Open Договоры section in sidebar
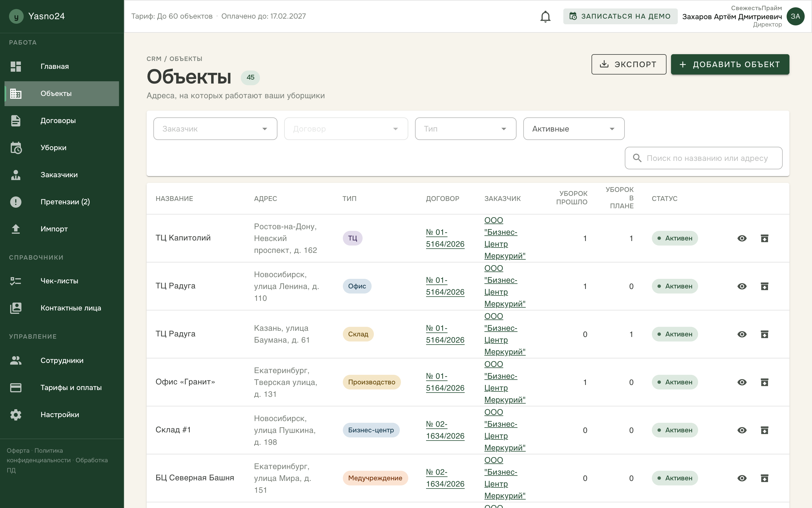 click(62, 121)
